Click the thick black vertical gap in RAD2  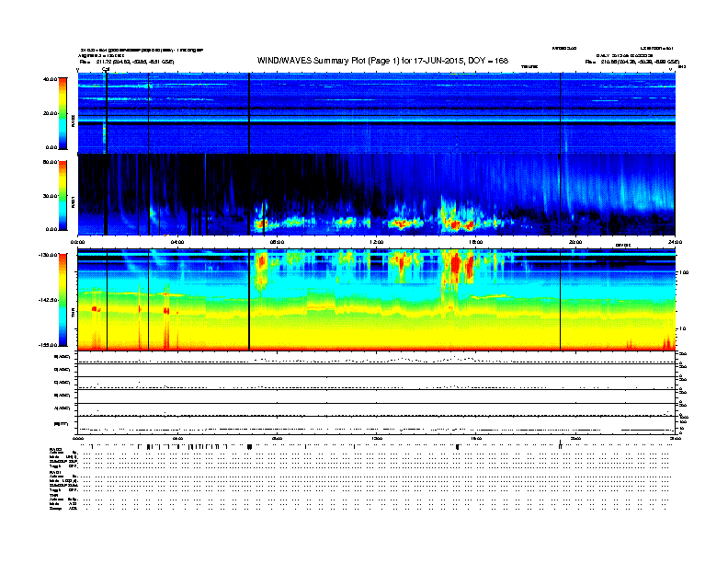tap(249, 112)
